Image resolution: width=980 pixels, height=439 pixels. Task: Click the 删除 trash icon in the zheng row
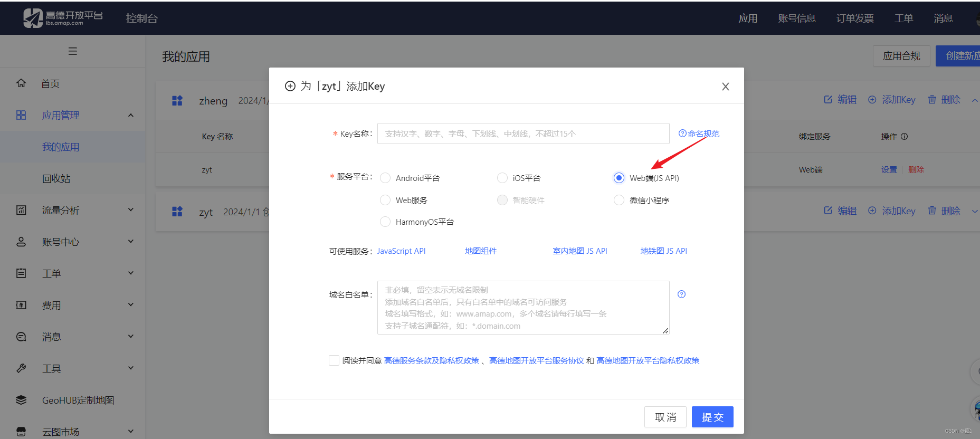pos(932,99)
